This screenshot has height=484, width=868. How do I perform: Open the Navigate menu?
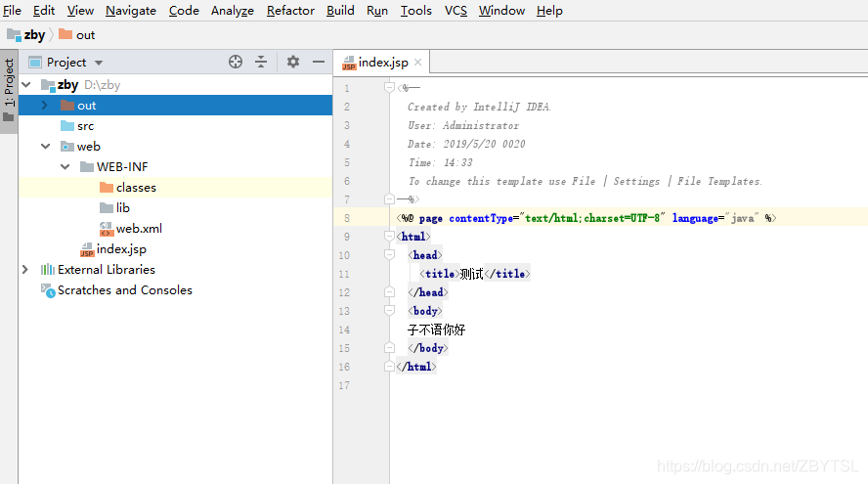tap(131, 11)
